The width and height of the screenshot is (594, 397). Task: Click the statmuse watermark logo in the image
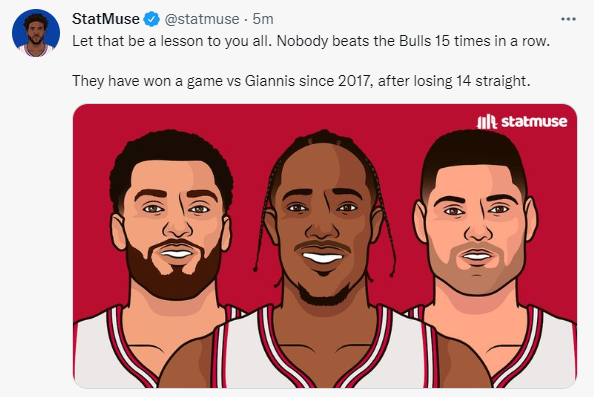[522, 122]
